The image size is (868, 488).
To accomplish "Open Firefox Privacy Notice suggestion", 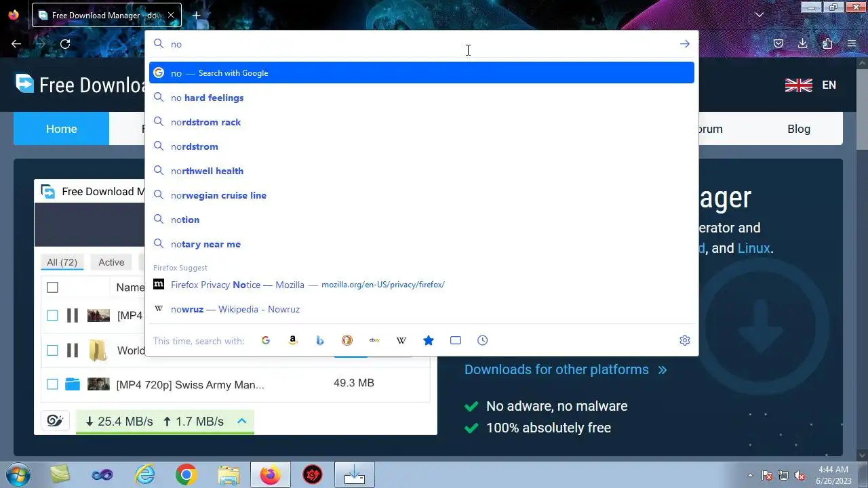I will [422, 285].
